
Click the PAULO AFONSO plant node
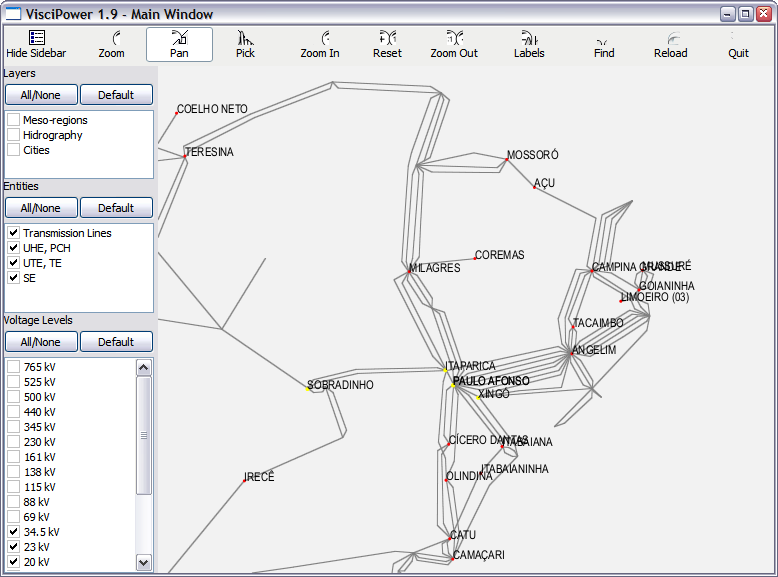453,385
